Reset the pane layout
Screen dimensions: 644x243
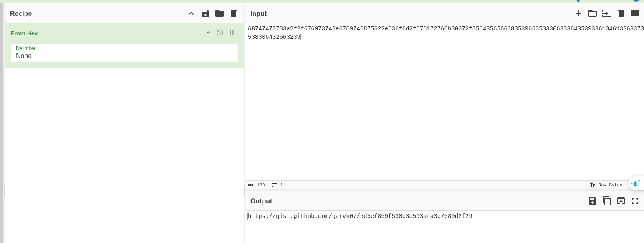[635, 13]
